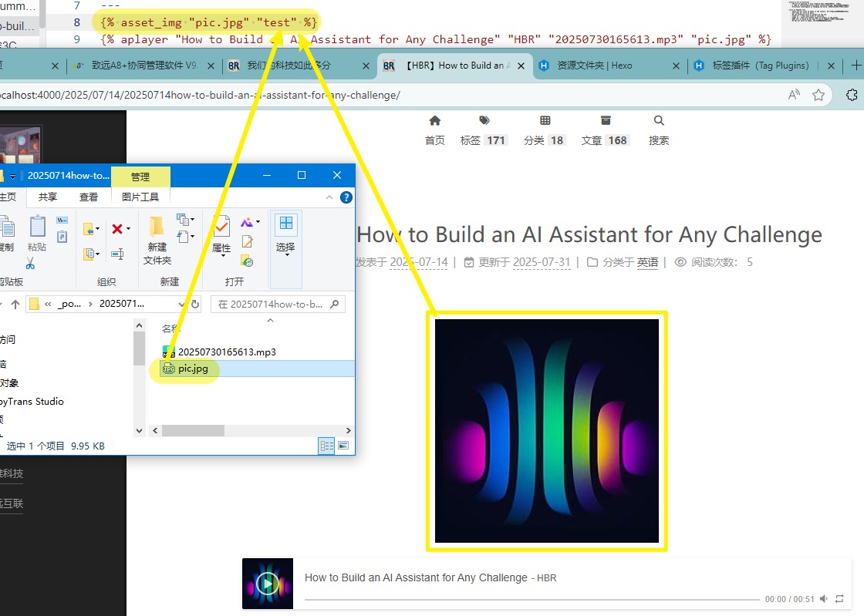Click the Manage (管理) contextual tab
The width and height of the screenshot is (864, 616).
[140, 177]
